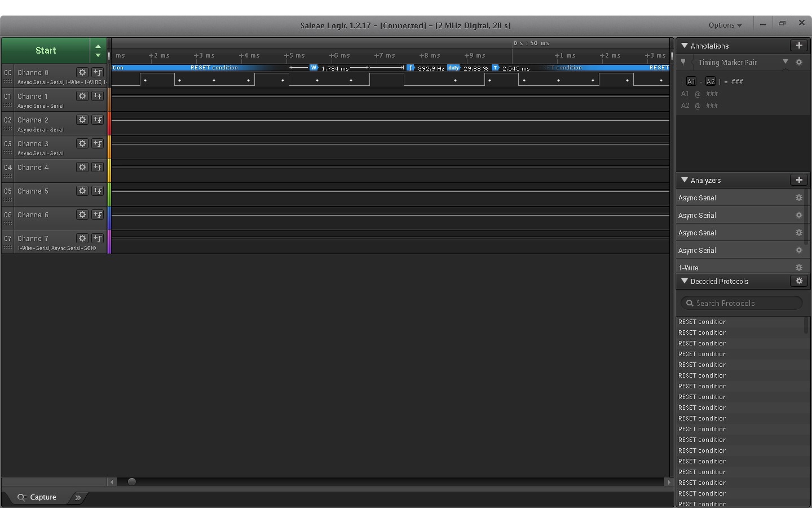Viewport: 812px width, 508px height.
Task: Set trigger edge on Channel 5
Action: 98,191
